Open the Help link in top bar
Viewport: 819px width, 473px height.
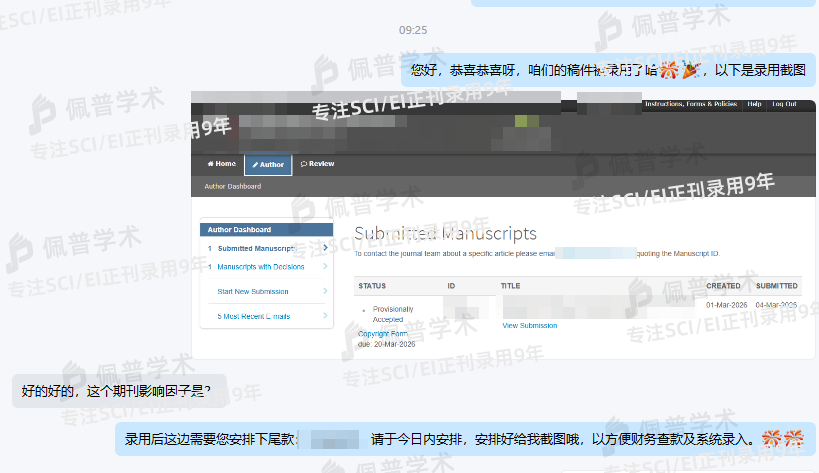pyautogui.click(x=754, y=104)
